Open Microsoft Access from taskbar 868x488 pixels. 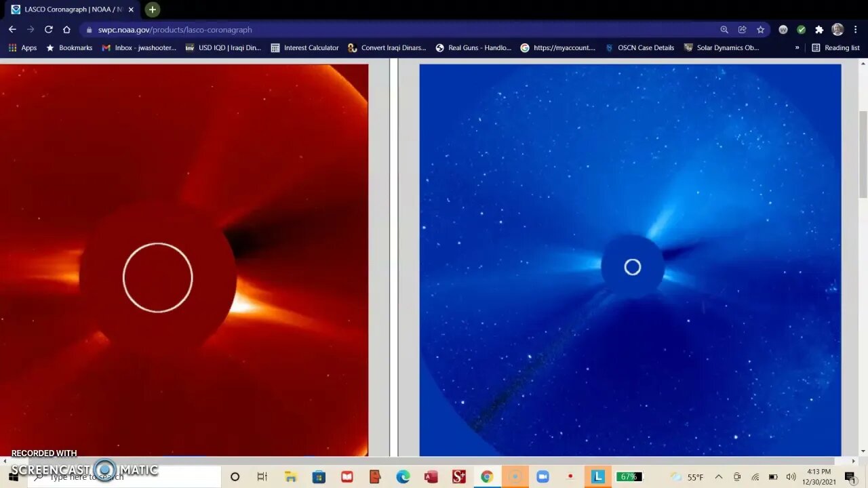click(x=431, y=476)
